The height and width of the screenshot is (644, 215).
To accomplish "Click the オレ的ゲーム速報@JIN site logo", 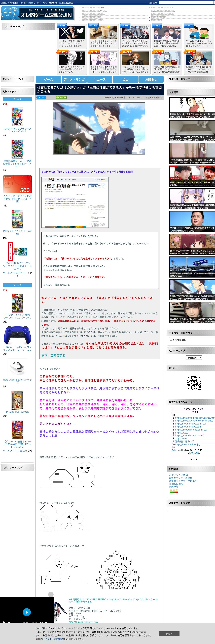I will point(38,14).
